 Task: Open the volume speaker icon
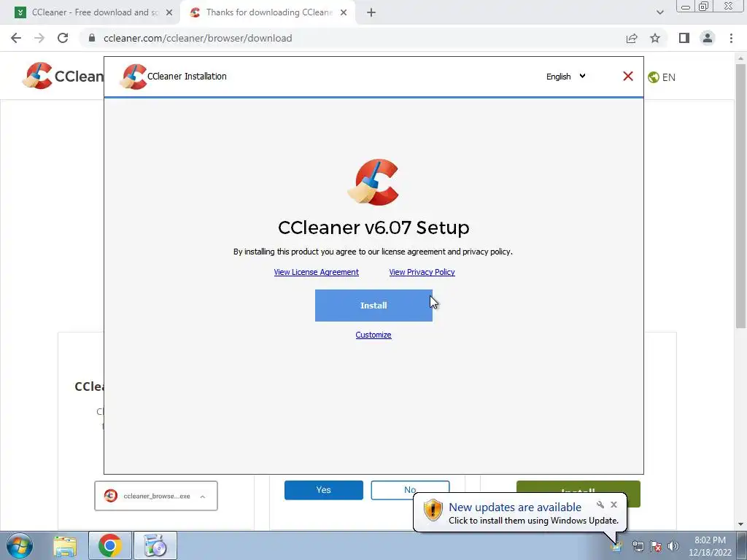pos(673,546)
